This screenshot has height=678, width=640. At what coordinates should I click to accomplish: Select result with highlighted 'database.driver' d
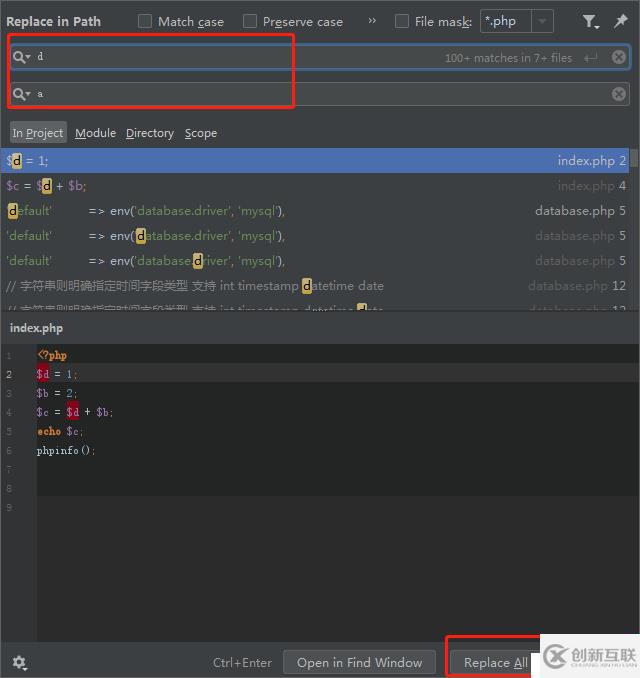315,236
